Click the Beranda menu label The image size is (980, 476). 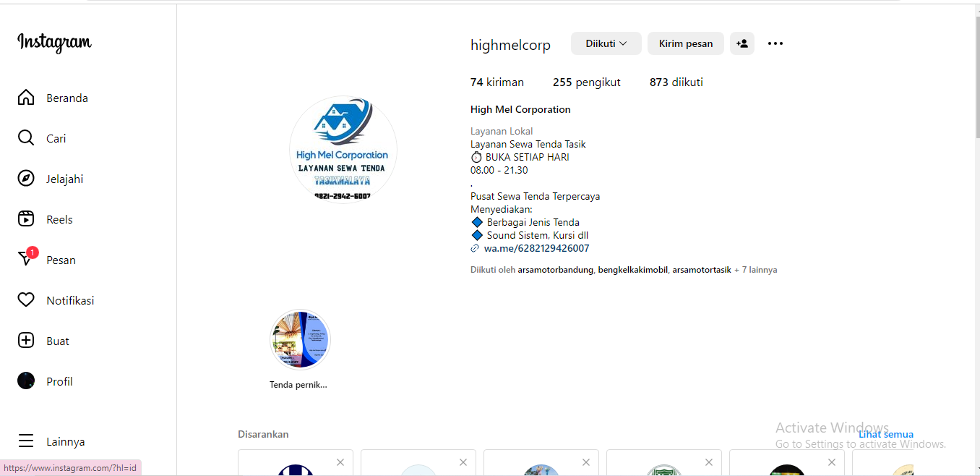click(x=67, y=98)
